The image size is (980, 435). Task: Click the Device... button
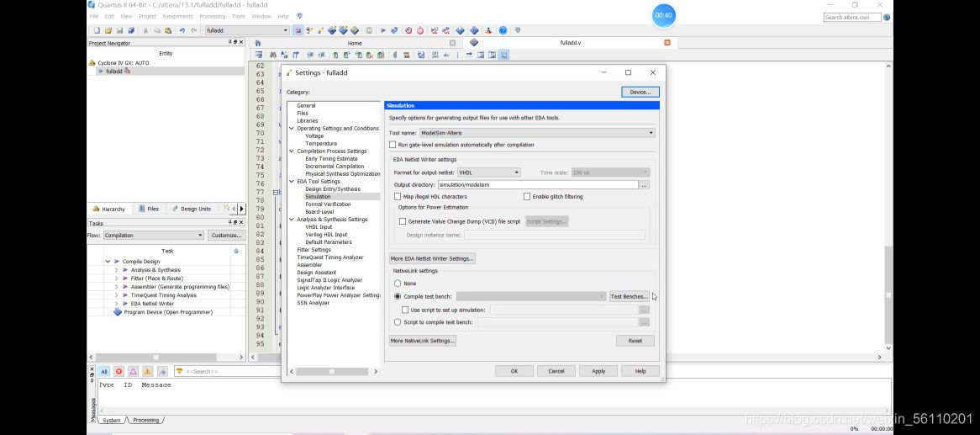(640, 92)
